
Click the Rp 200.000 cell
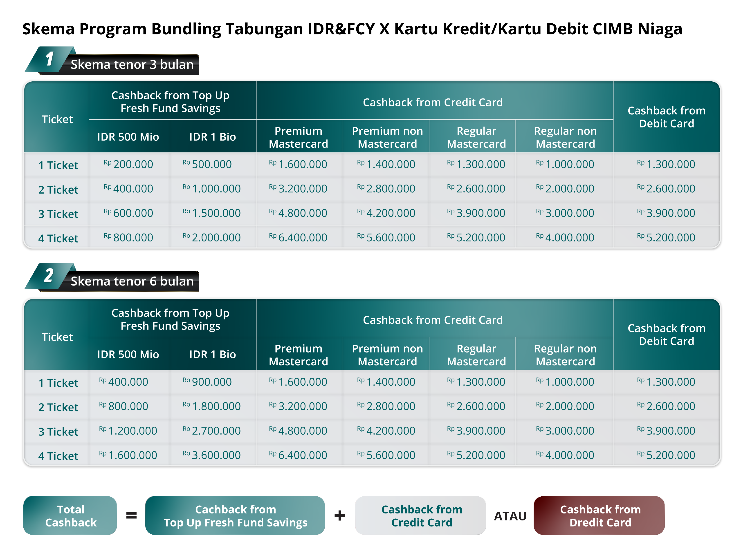point(128,164)
